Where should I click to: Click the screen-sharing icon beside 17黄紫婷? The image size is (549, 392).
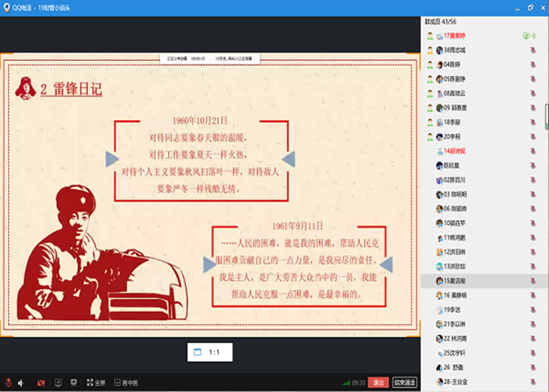(527, 36)
